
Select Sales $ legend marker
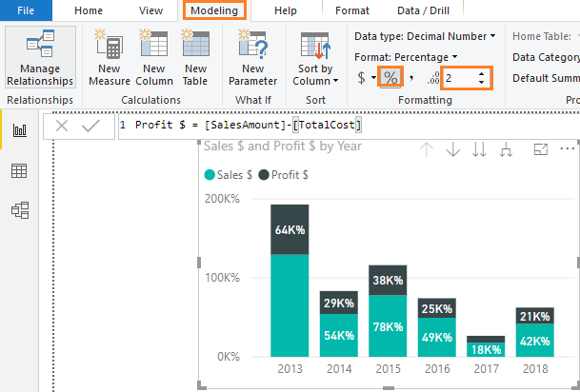point(210,175)
